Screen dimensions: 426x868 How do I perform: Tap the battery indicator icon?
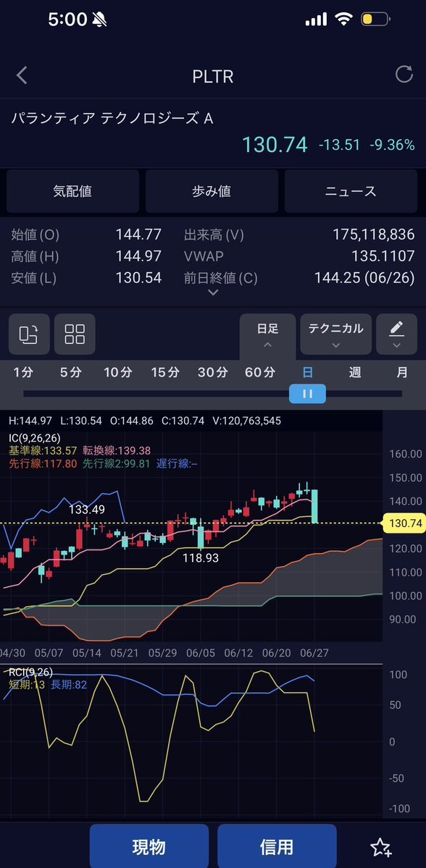point(375,20)
